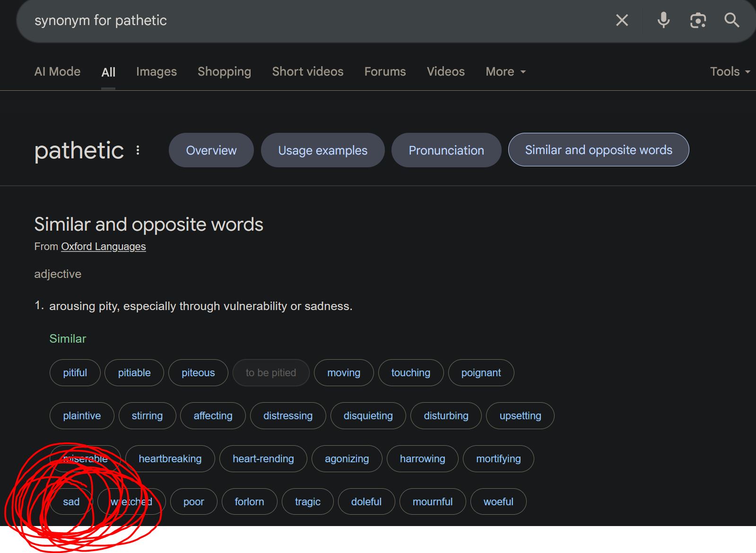Screen dimensions: 756x553
Task: Click the synonym chip miserable
Action: tap(85, 458)
